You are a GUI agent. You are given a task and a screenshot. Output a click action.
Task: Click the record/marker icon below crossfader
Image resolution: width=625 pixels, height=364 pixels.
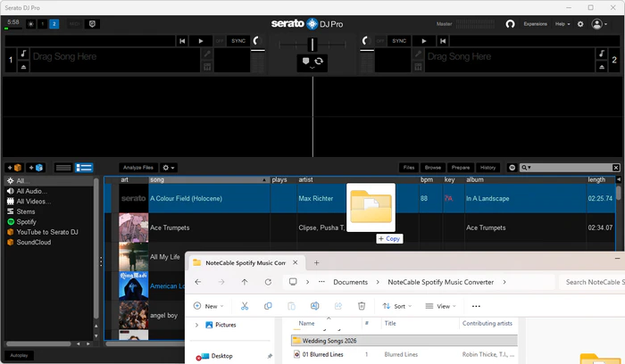305,61
